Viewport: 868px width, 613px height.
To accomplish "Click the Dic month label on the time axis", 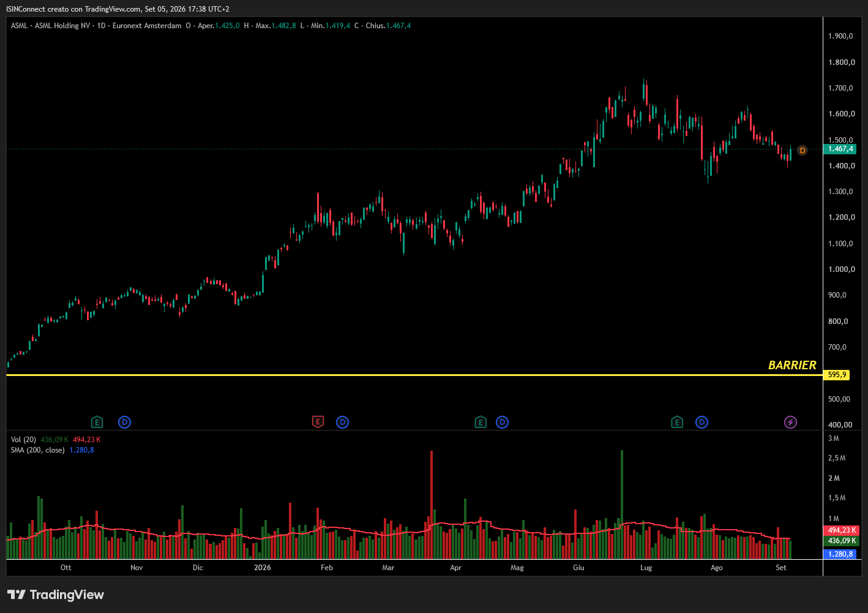I will coord(198,568).
